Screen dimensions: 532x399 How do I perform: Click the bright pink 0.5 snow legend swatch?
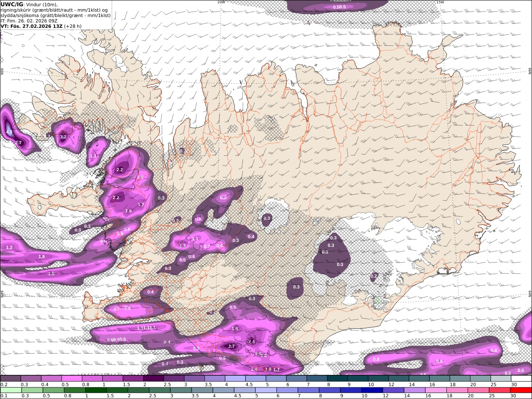(71, 378)
